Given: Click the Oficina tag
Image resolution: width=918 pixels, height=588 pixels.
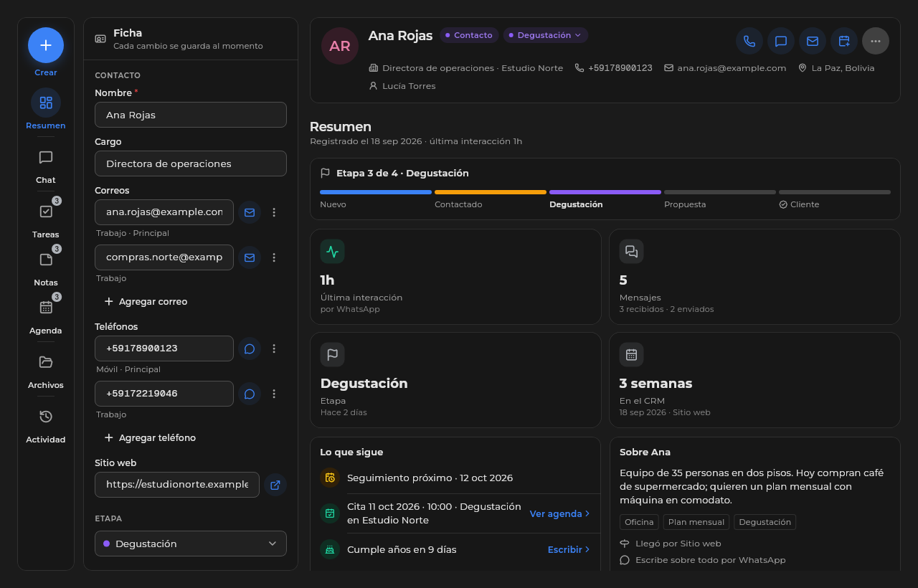Looking at the screenshot, I should coord(639,522).
